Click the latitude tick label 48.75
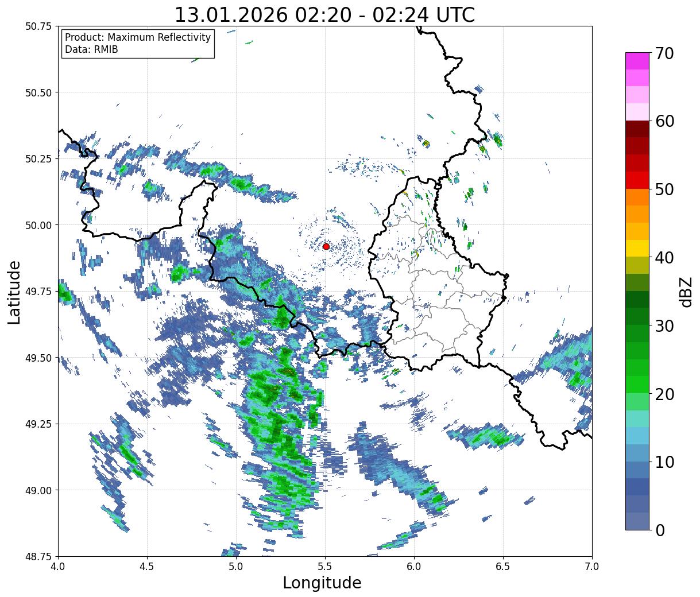Screen dimensions: 700x597 pyautogui.click(x=38, y=556)
